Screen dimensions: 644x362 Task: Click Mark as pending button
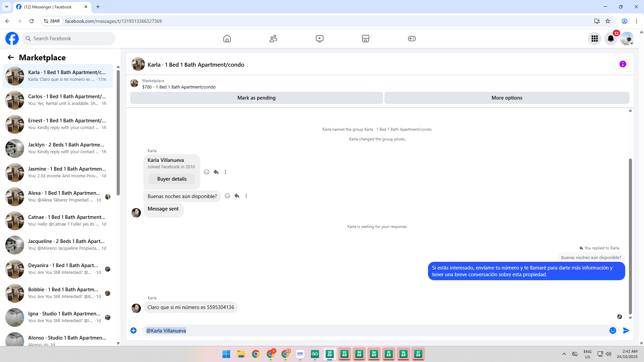pos(257,98)
